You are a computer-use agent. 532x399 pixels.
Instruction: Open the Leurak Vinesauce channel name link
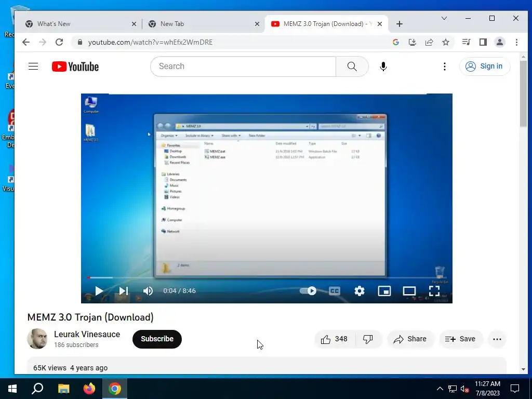[87, 334]
